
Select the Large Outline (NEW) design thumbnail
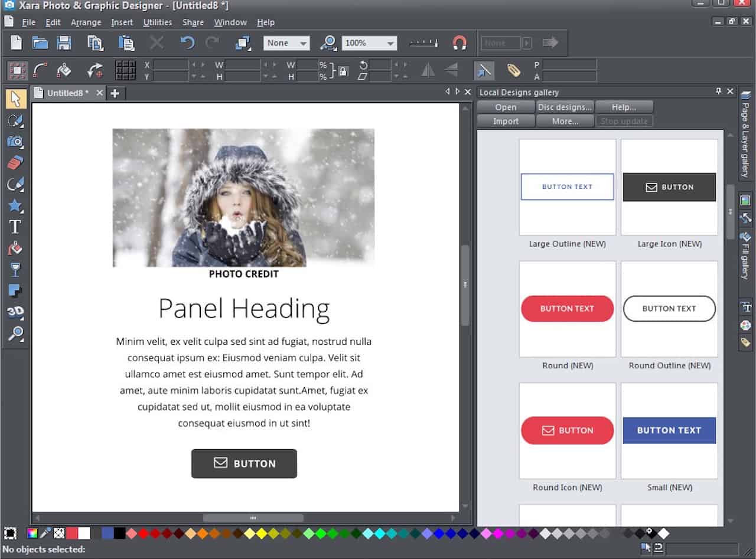[567, 187]
